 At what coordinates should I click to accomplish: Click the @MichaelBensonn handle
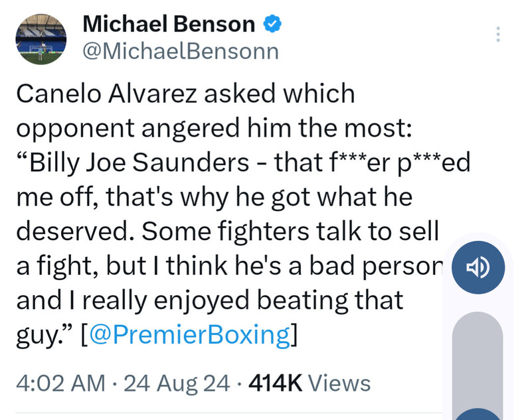click(180, 52)
